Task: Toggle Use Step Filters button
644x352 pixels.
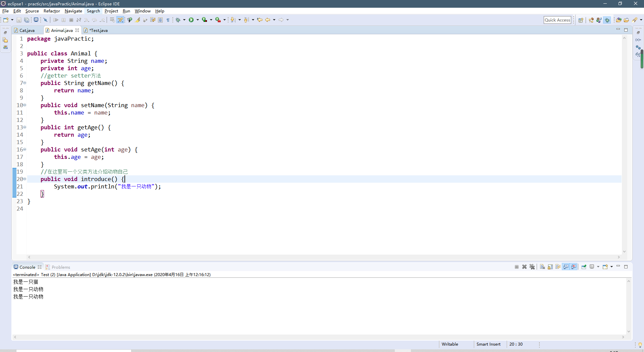Action: click(120, 20)
